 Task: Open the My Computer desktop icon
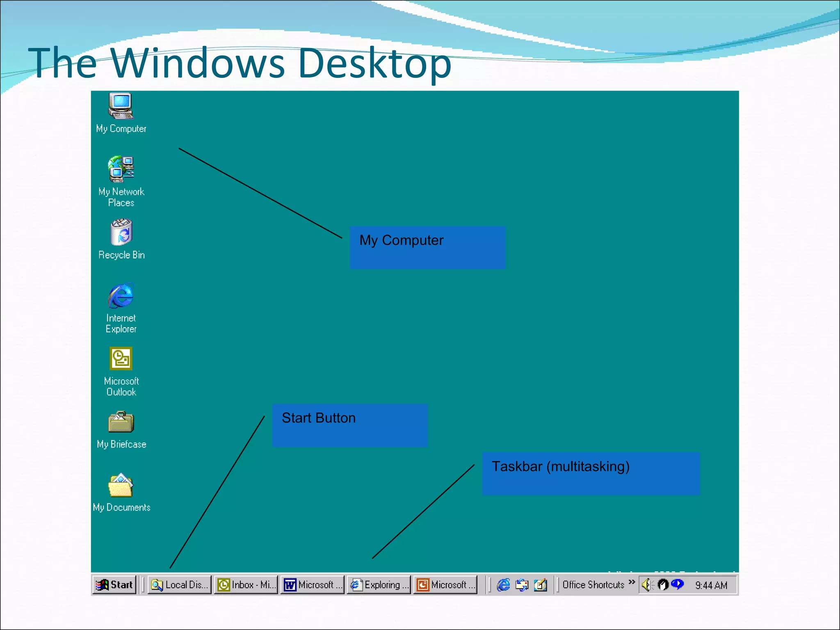[121, 106]
